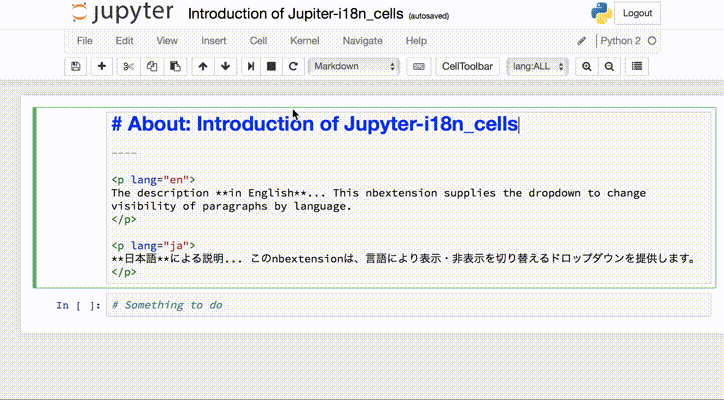Copy selected cells icon
This screenshot has width=724, height=400.
[152, 67]
